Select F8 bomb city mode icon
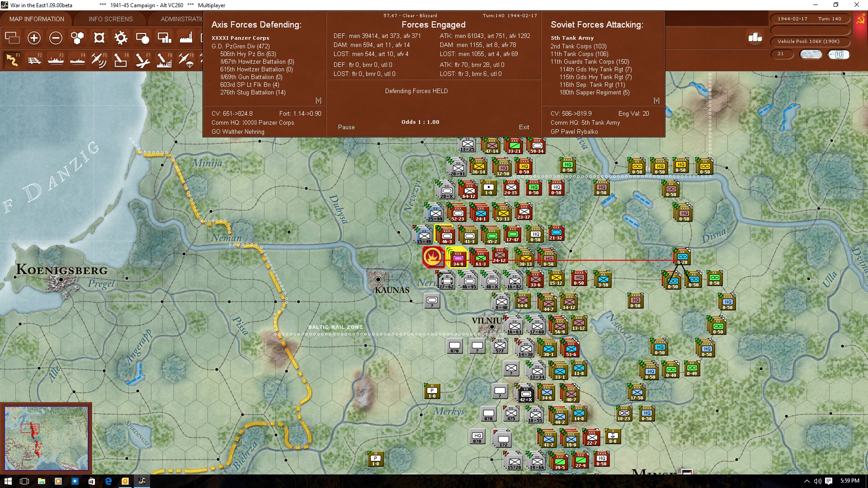 point(164,60)
